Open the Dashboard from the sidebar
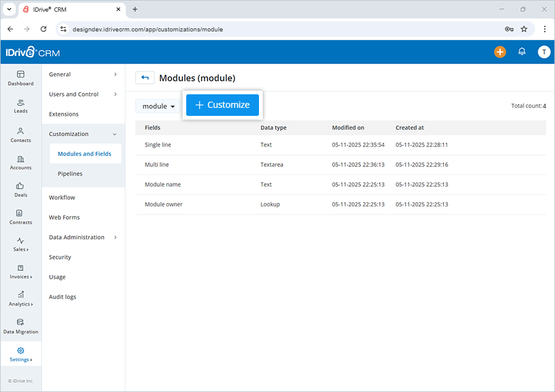 [x=20, y=78]
